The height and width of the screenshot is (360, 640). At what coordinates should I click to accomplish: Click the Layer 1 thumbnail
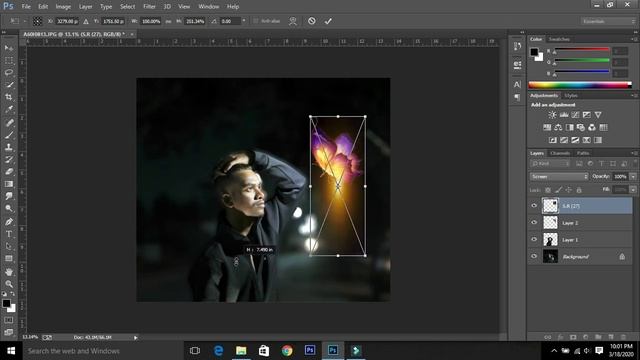[550, 240]
